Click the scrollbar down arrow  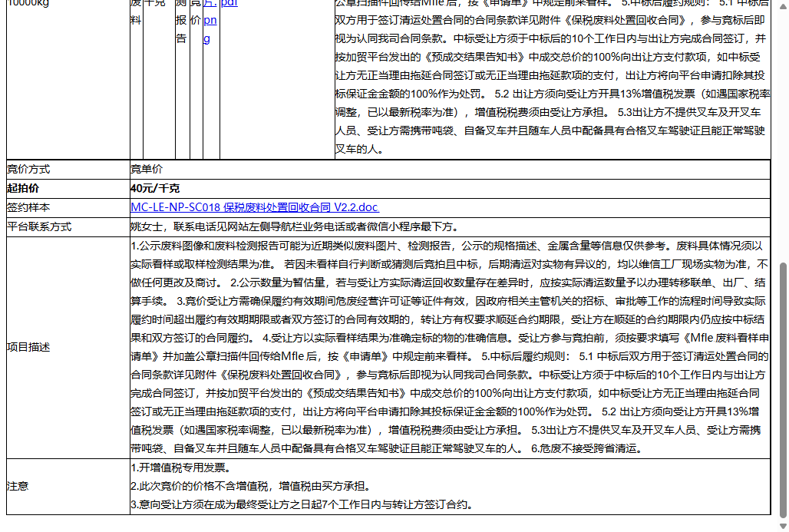(782, 527)
